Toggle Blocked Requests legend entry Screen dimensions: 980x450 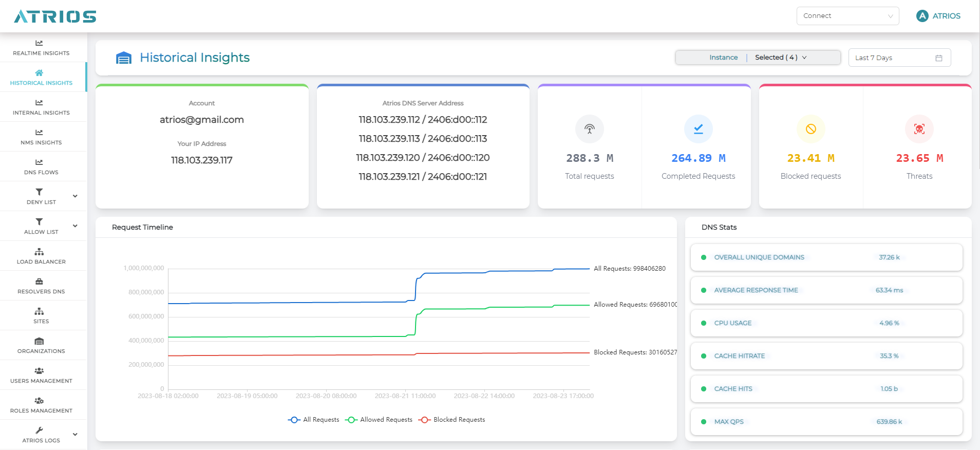[452, 420]
